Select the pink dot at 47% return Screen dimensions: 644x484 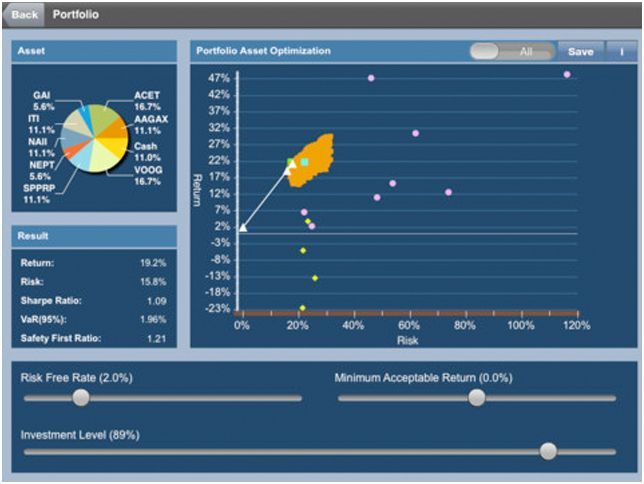point(371,77)
